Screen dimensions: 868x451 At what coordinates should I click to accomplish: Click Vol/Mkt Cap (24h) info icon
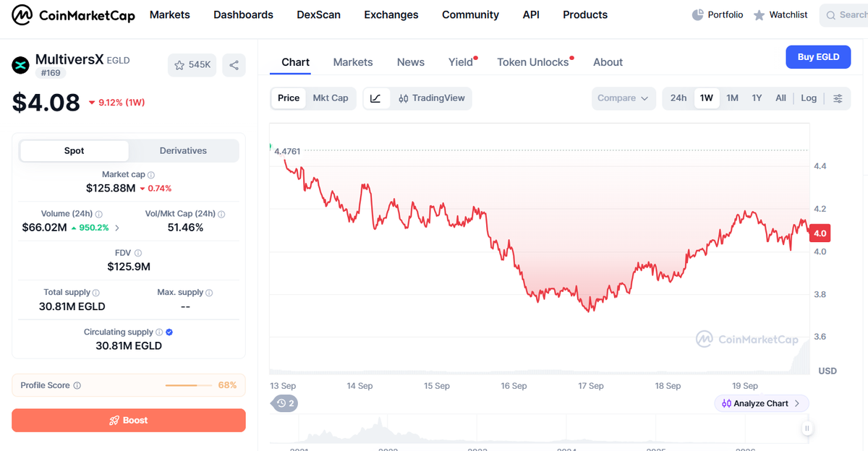221,214
